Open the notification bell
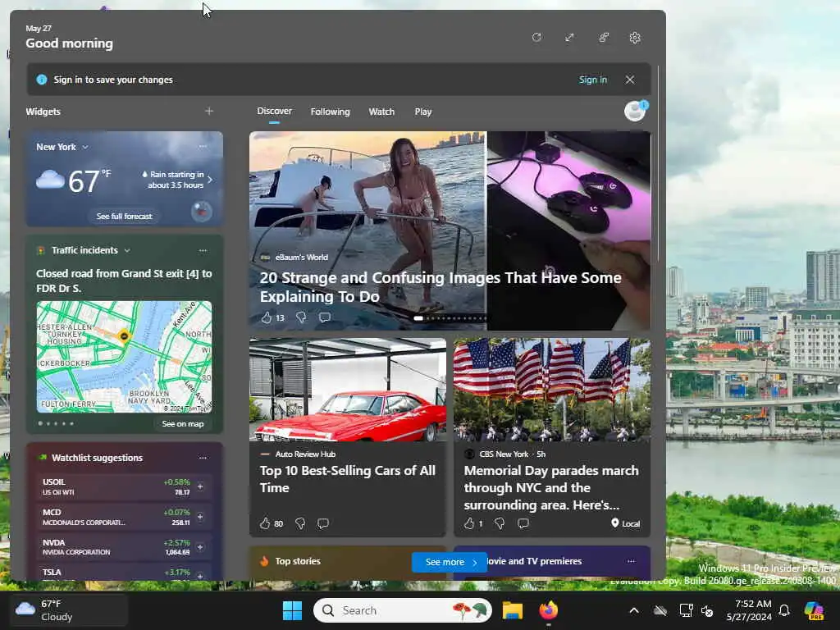 point(784,610)
